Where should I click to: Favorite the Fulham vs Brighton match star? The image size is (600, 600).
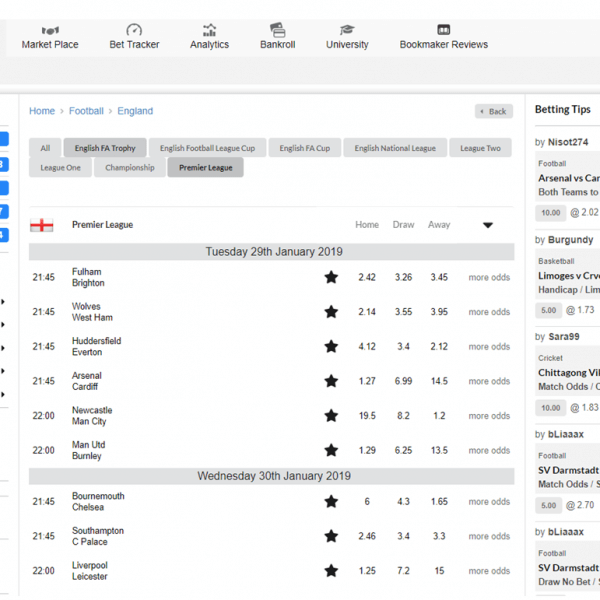click(331, 277)
